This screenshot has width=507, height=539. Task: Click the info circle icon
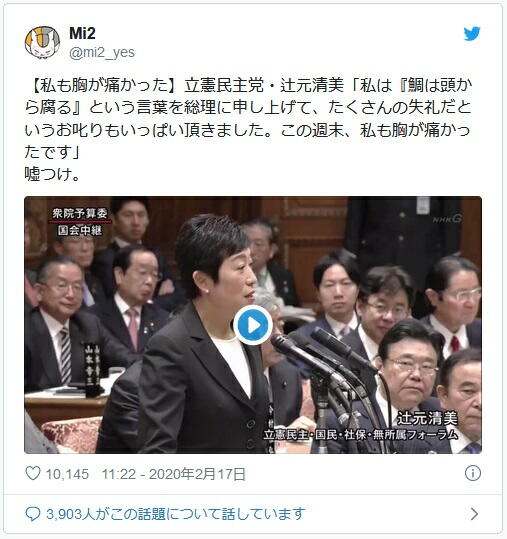click(472, 473)
